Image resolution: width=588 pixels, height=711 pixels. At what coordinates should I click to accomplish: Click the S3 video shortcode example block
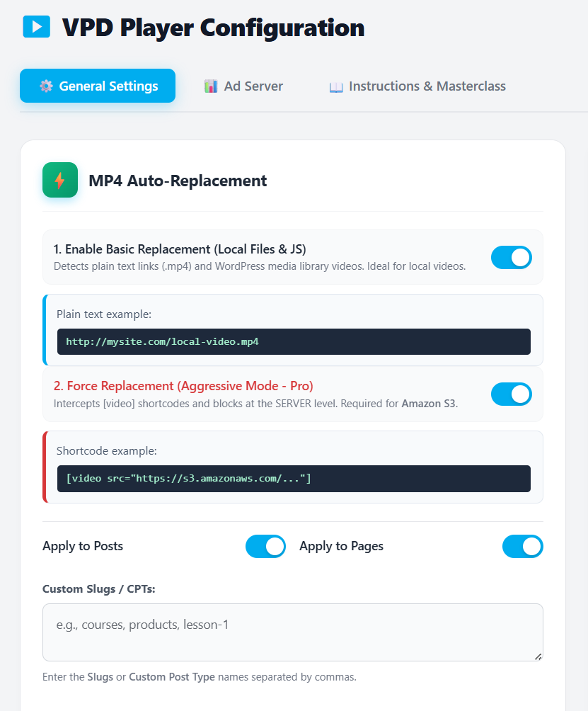[294, 478]
